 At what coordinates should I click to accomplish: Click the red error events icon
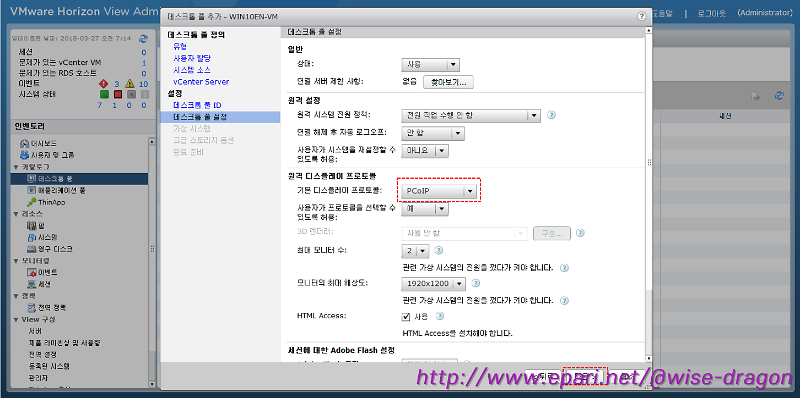[x=104, y=84]
